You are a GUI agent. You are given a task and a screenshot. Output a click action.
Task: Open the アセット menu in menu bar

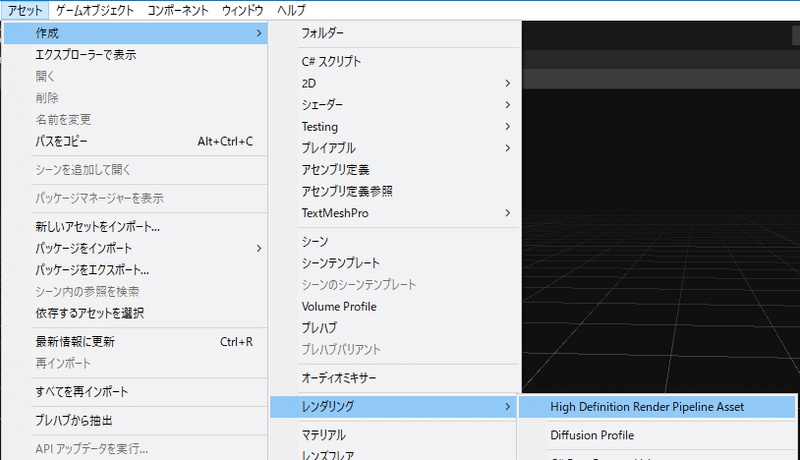25,10
